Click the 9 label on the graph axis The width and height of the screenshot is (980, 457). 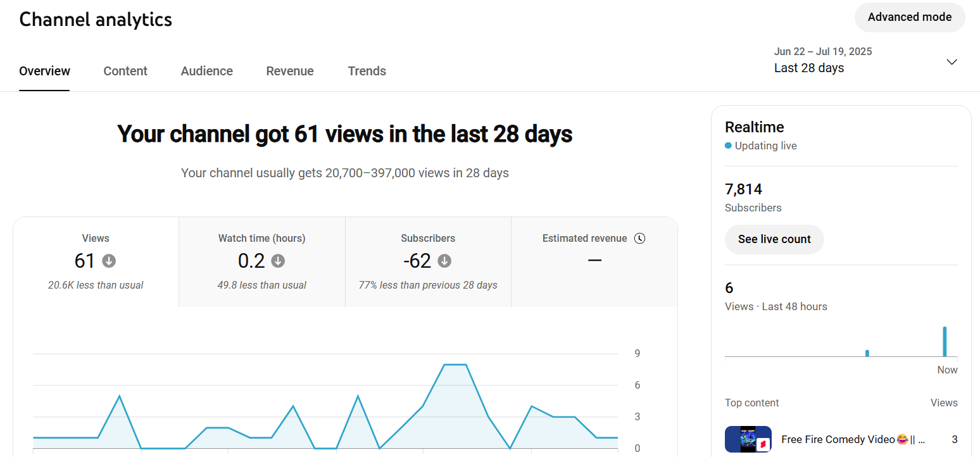click(x=638, y=354)
